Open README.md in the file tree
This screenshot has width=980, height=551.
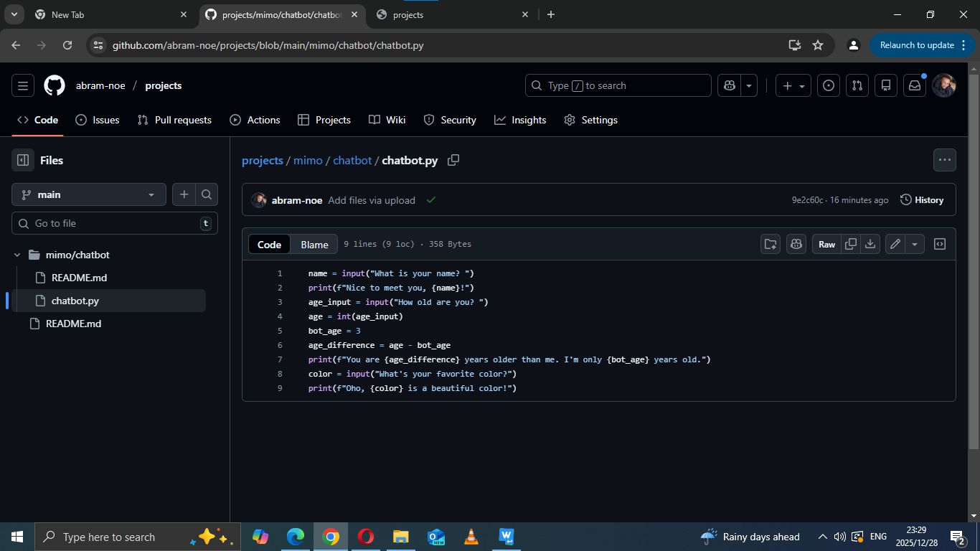click(x=79, y=278)
